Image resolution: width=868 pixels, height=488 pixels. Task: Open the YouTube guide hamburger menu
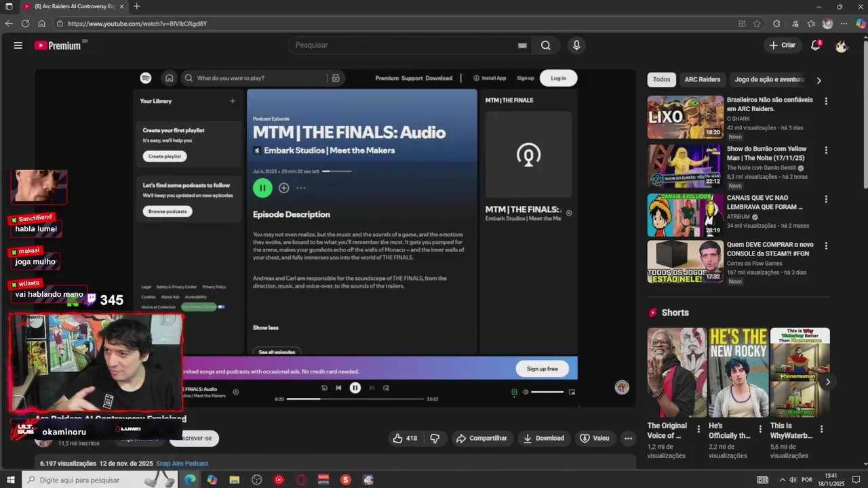tap(18, 45)
